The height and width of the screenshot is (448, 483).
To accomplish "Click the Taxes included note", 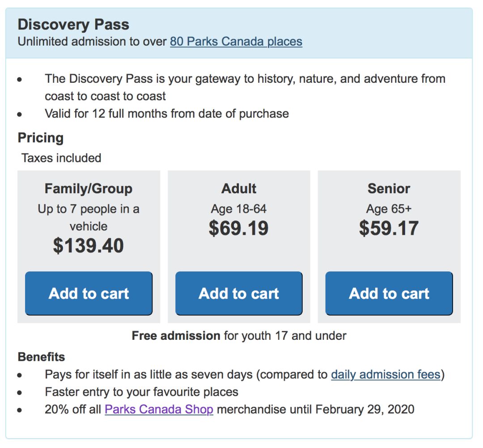I will coord(61,158).
